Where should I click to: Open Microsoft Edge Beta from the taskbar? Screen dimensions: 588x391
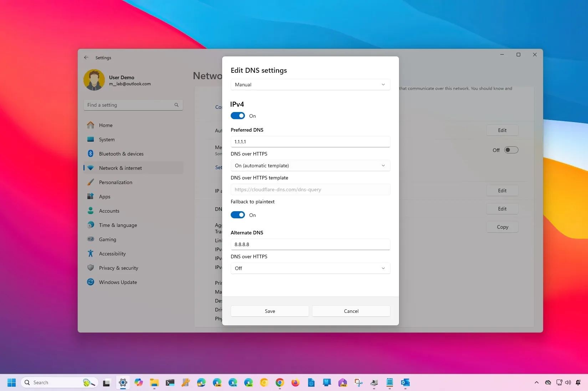pos(233,383)
